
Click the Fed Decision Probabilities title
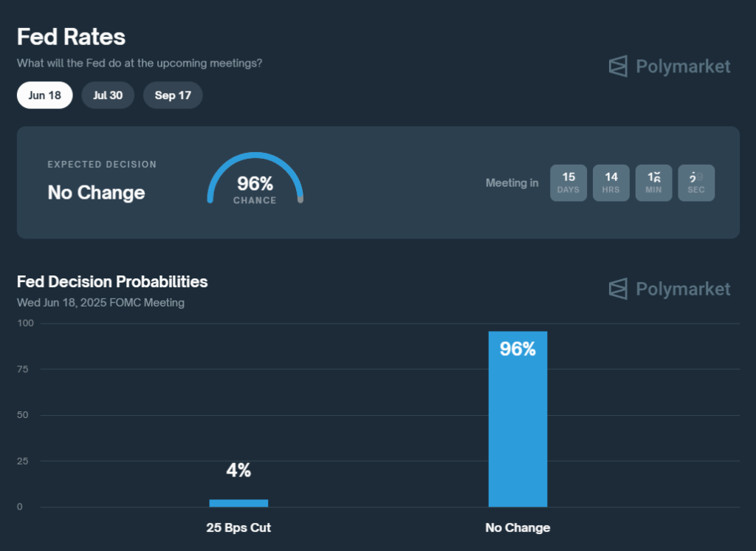(x=112, y=281)
